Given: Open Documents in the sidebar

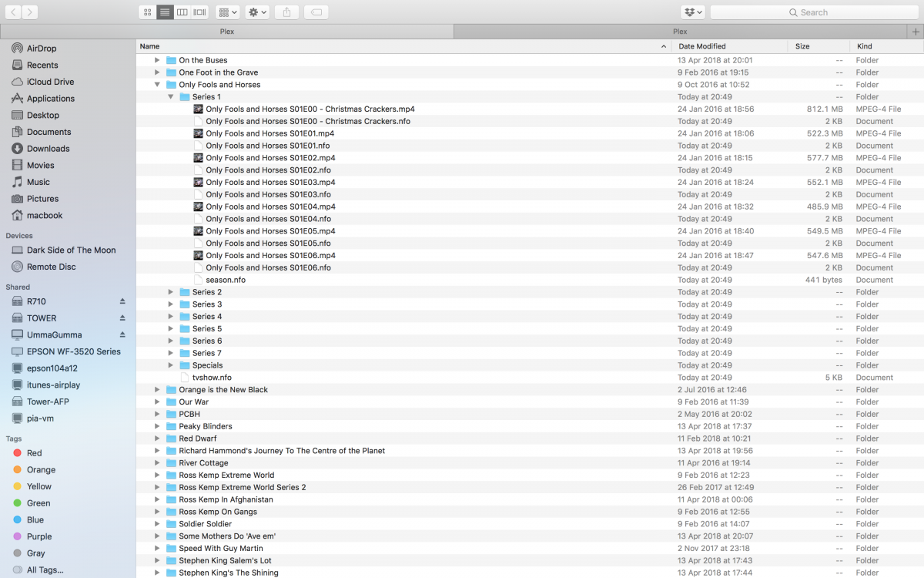Looking at the screenshot, I should click(x=49, y=132).
